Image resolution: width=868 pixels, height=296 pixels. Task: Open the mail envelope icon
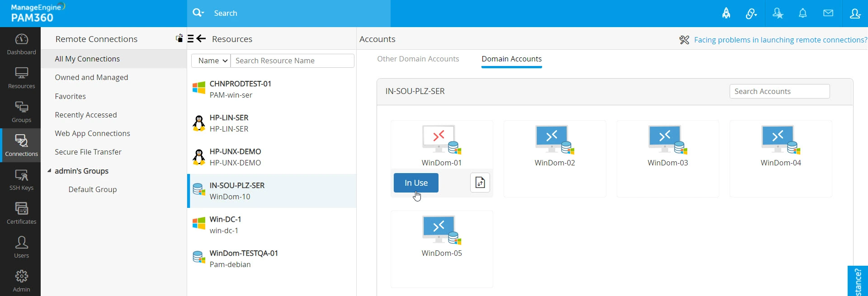point(828,13)
